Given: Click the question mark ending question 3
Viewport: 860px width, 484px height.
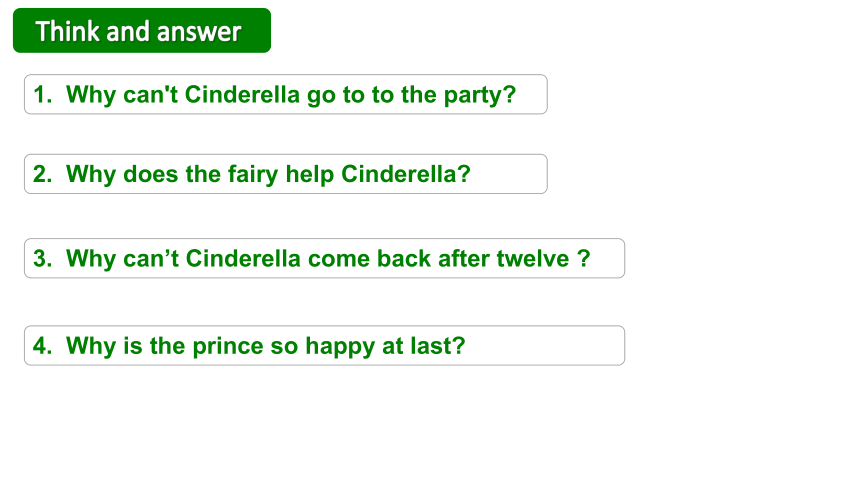Looking at the screenshot, I should tap(584, 258).
